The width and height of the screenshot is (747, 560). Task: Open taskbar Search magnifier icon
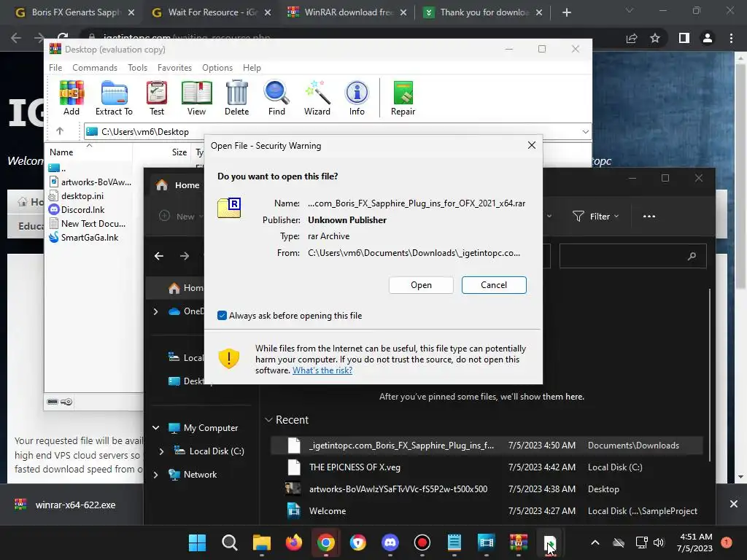point(230,542)
